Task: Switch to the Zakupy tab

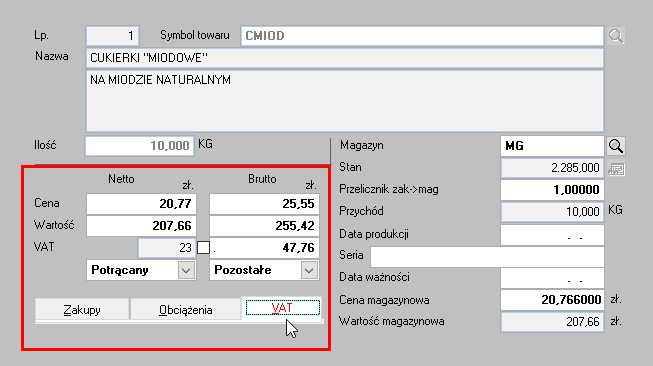Action: 82,310
